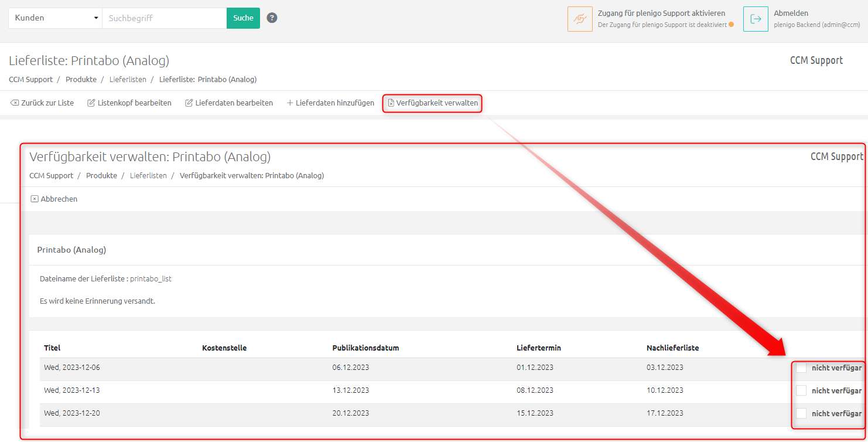Viewport: 868px width, 442px height.
Task: Click publication date 06.12.2023
Action: (x=350, y=368)
